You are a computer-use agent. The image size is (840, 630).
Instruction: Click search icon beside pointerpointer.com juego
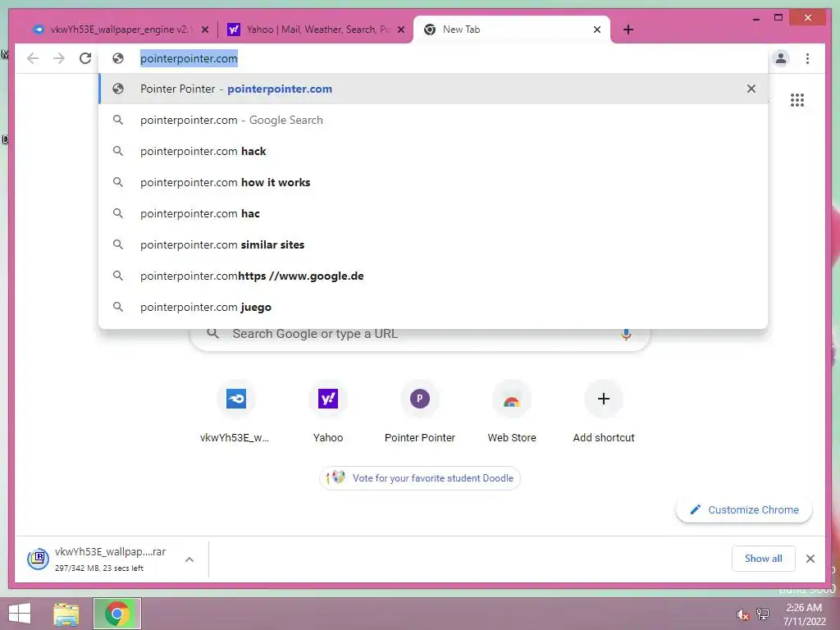(x=118, y=307)
